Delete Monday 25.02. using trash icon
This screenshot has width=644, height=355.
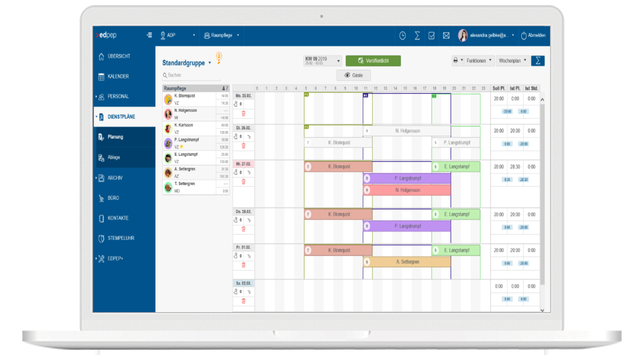click(x=243, y=114)
